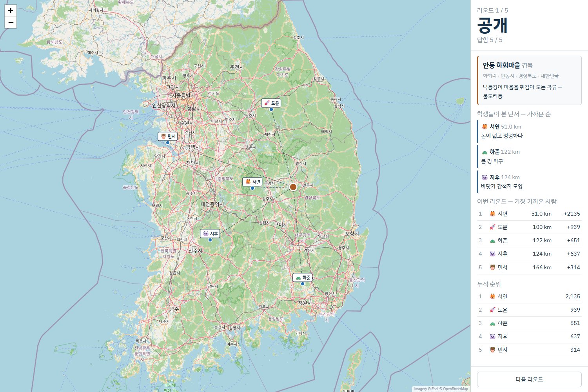Click the 대전광역시 label on the map
Image resolution: width=588 pixels, height=392 pixels.
[212, 204]
